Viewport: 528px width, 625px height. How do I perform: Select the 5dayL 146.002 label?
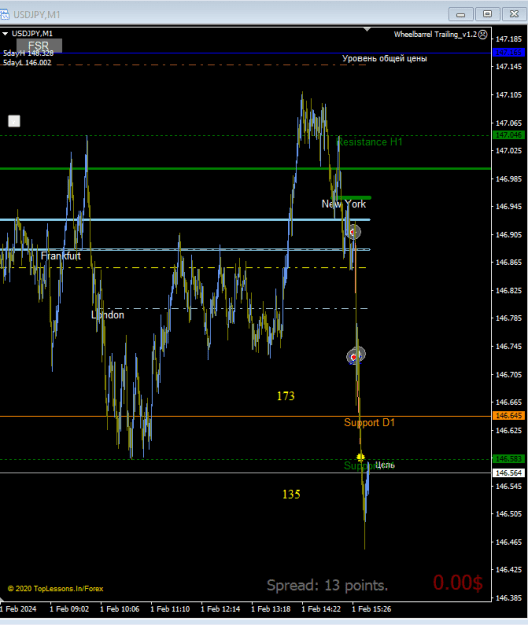27,63
